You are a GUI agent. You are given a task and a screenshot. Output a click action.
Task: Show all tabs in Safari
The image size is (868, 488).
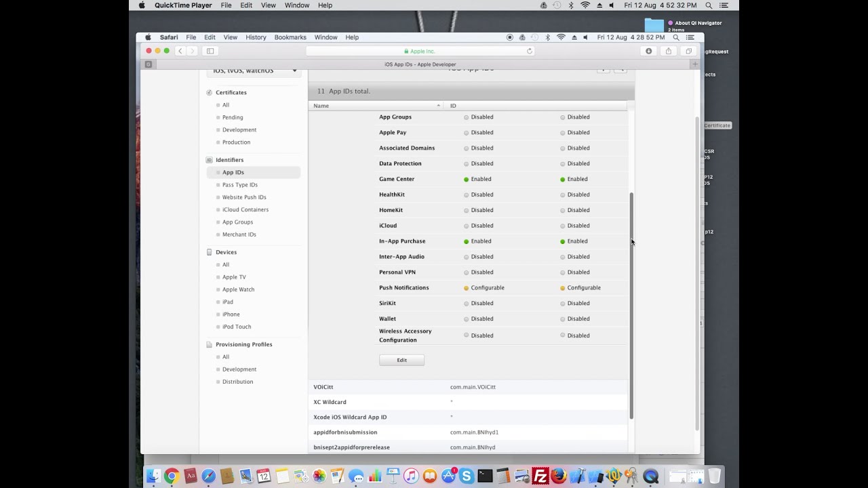click(688, 51)
